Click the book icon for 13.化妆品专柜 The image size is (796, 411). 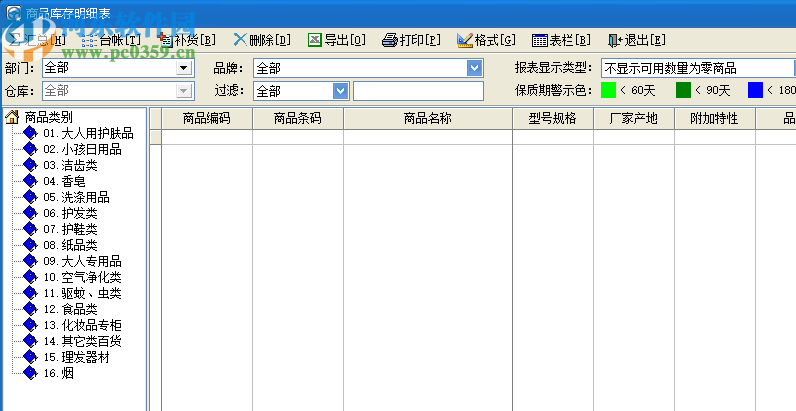pos(30,325)
